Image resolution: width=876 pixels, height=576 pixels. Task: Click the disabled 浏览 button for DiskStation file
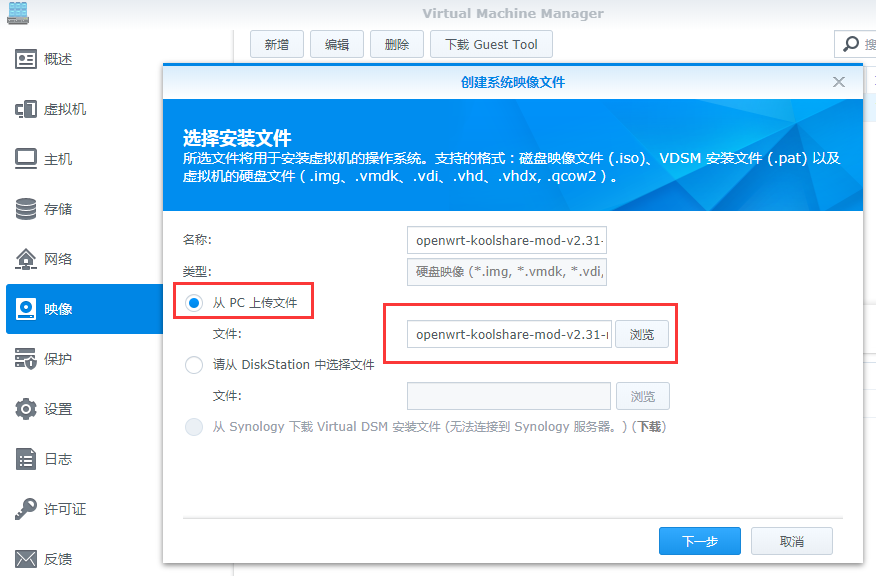642,396
